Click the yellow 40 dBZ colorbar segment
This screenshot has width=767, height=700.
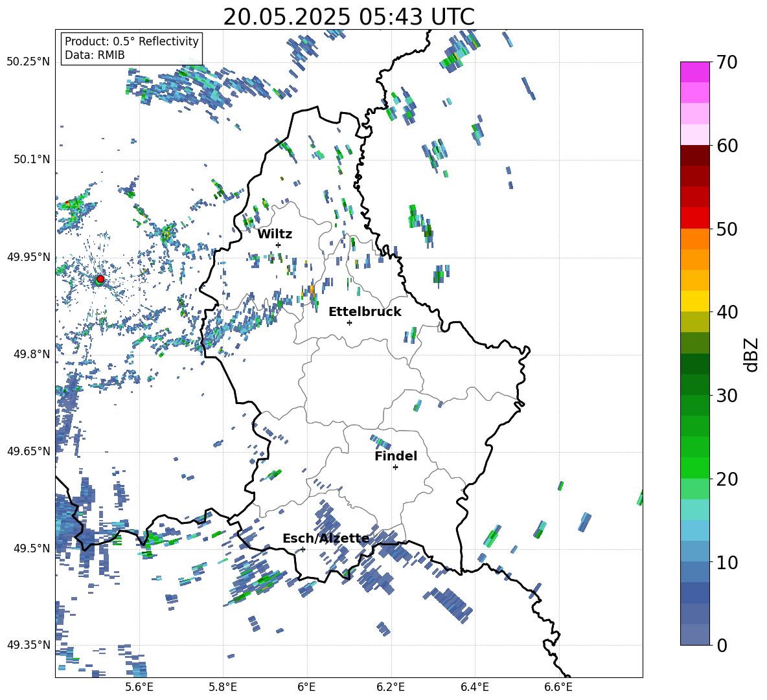[694, 301]
